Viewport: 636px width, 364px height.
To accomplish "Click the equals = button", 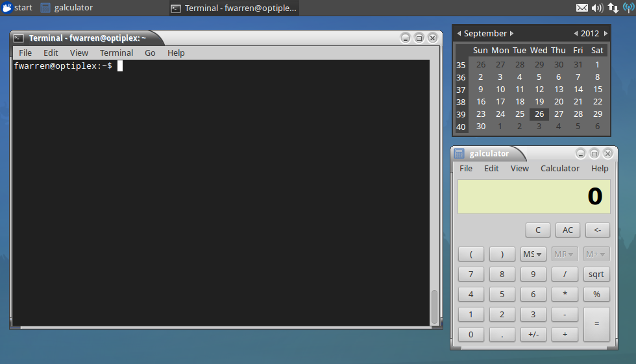I will (x=596, y=324).
